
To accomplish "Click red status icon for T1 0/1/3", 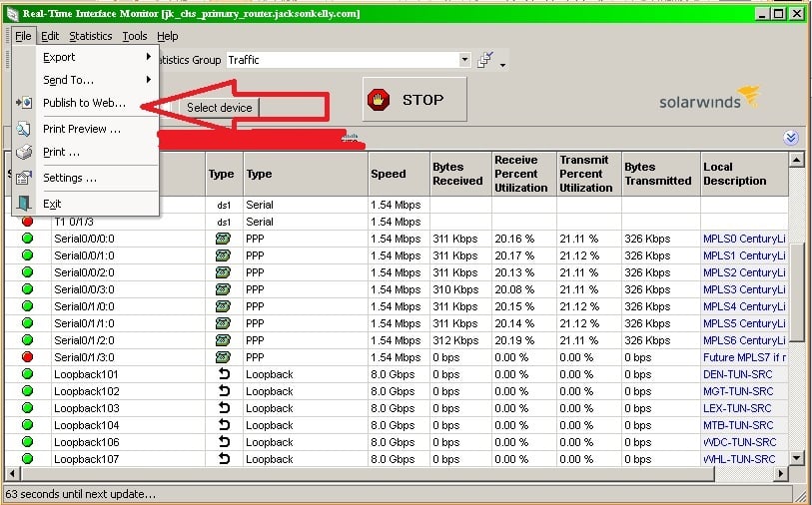I will coord(27,222).
